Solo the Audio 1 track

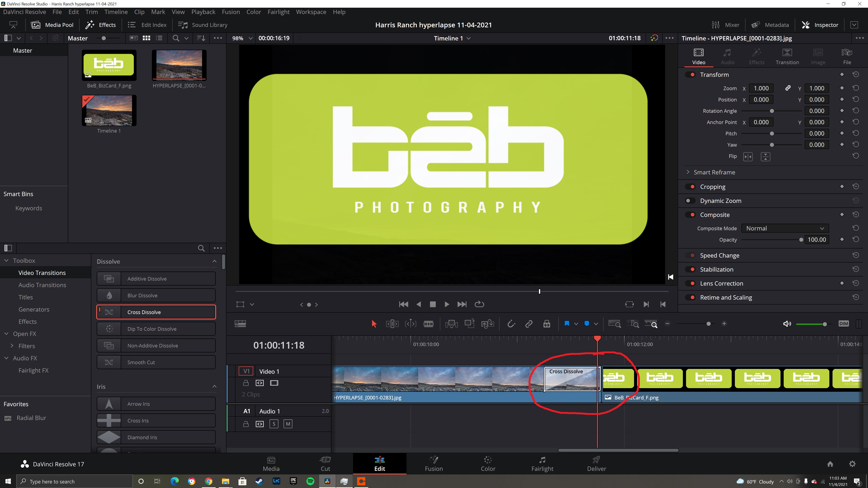274,424
